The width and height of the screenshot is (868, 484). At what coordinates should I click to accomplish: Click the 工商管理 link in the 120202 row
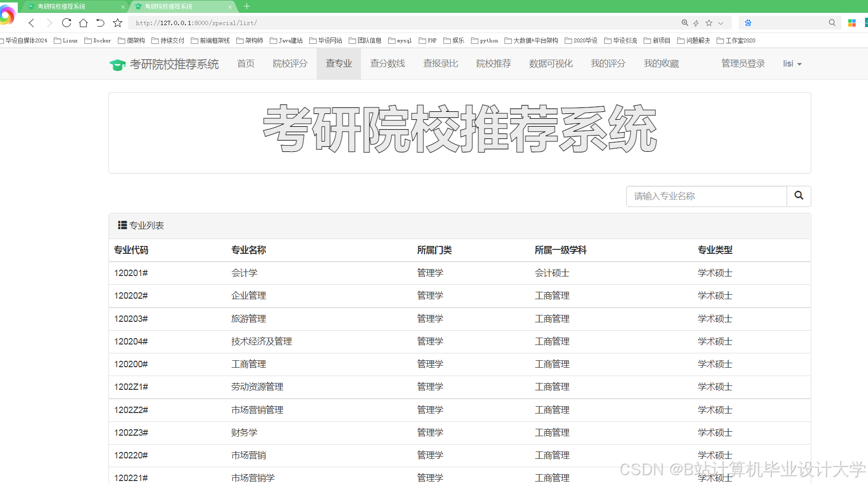click(552, 295)
